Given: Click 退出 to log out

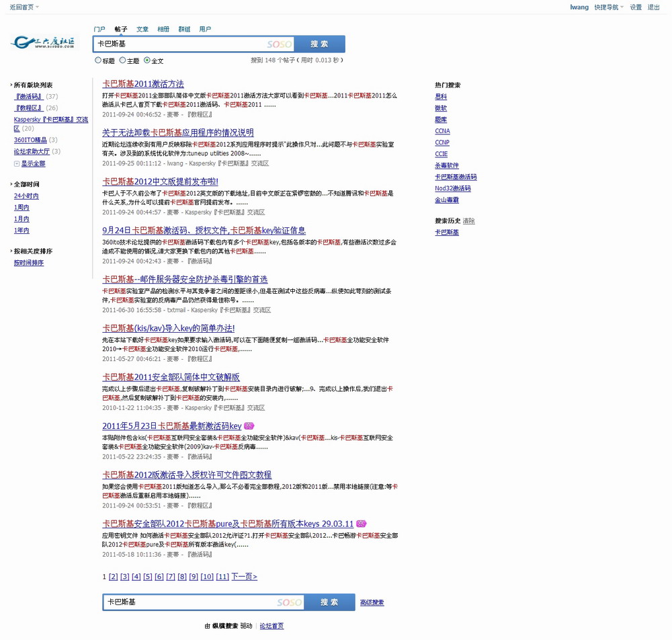Looking at the screenshot, I should click(654, 7).
